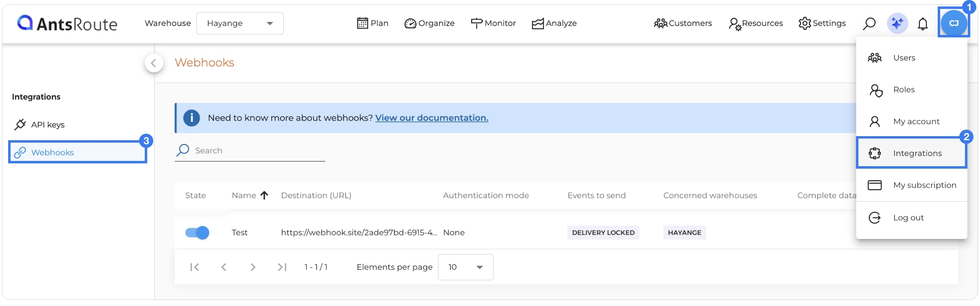The width and height of the screenshot is (980, 306).
Task: Click the State column header
Action: tap(196, 195)
